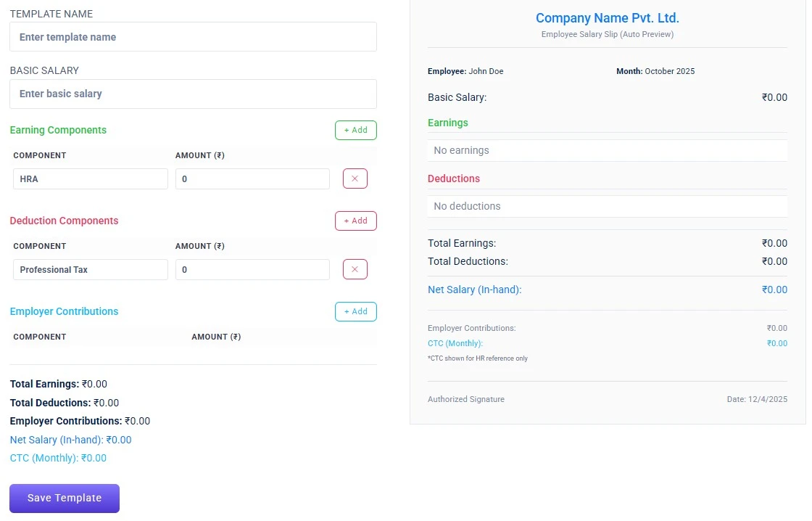Click the Earning Components heading
Image resolution: width=812 pixels, height=521 pixels.
click(x=58, y=130)
